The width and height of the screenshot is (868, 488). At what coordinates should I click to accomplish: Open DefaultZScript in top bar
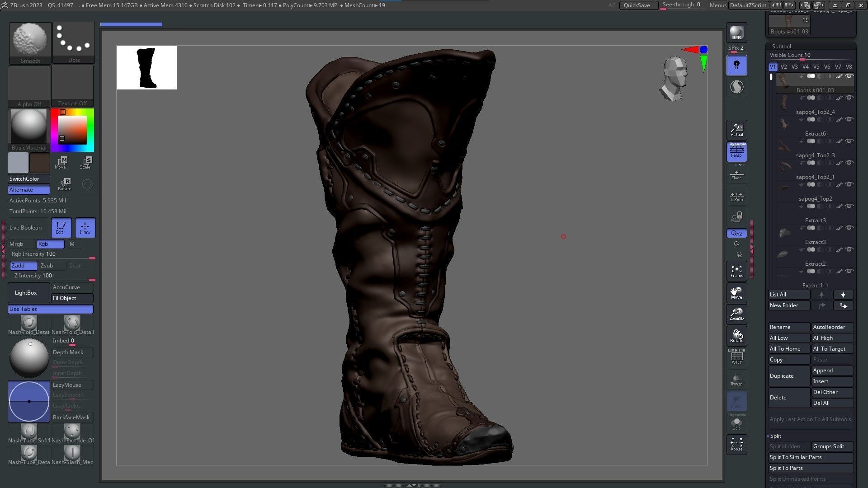tap(748, 5)
